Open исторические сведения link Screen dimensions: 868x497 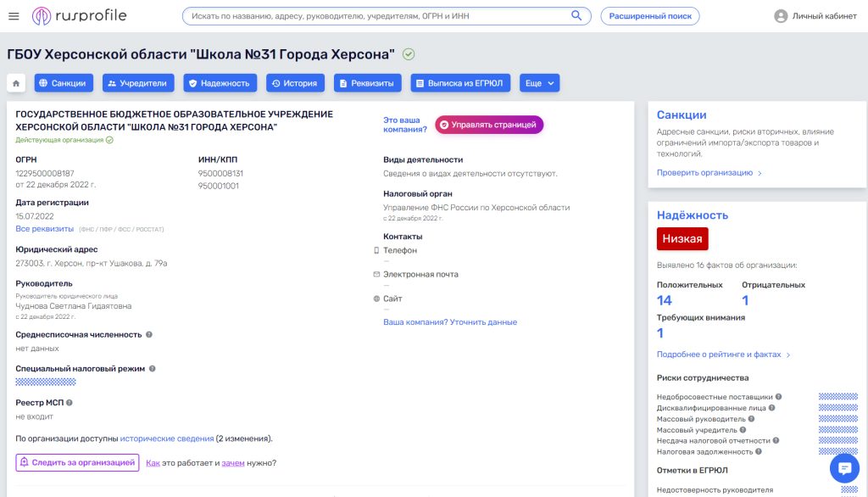pos(167,438)
